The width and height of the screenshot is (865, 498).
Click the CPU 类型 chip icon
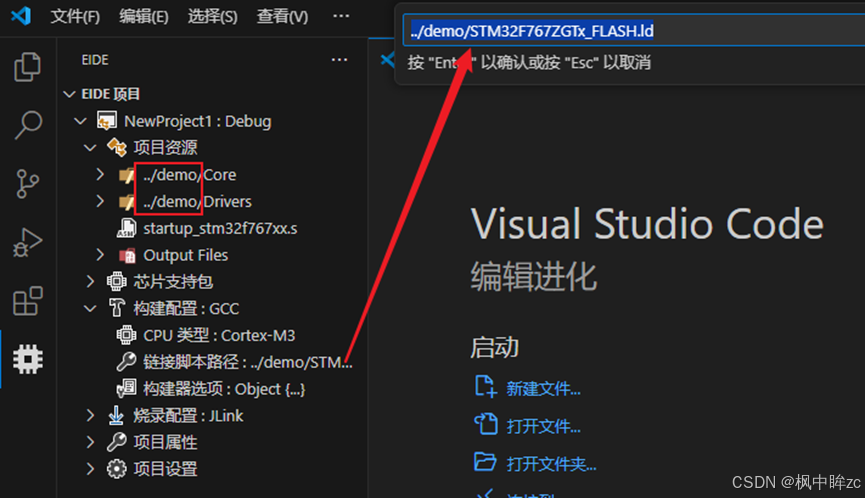(126, 335)
